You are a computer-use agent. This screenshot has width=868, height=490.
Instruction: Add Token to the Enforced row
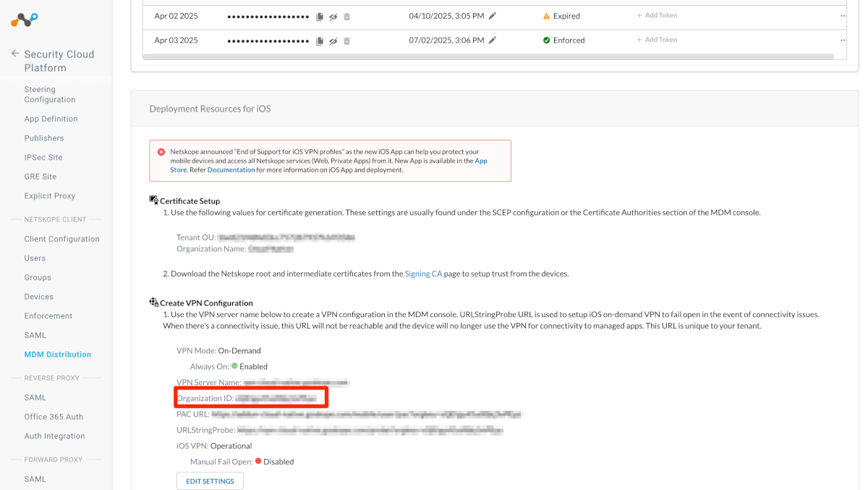657,40
